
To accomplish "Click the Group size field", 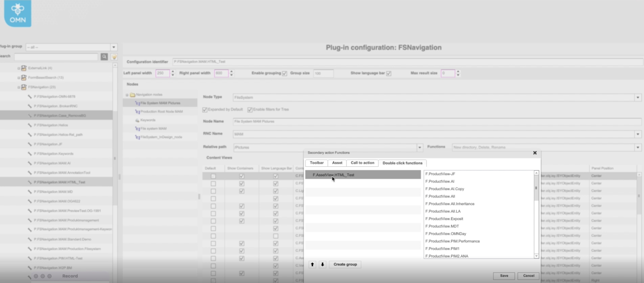I will [x=323, y=73].
